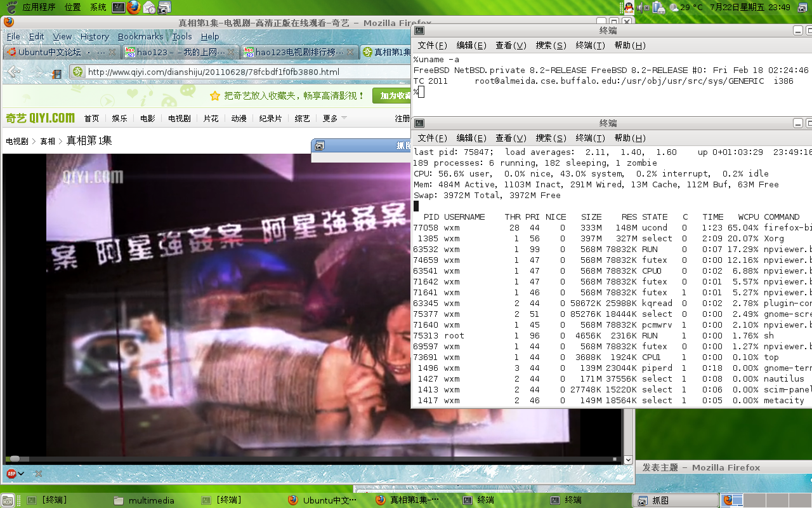The width and height of the screenshot is (812, 508).
Task: Open 电视剧 category link
Action: click(x=179, y=118)
